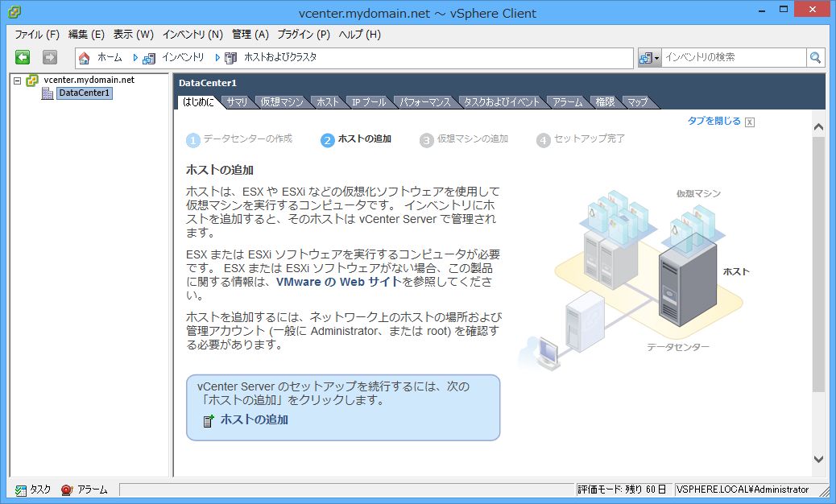
Task: Switch to the はじめに tab
Action: tap(198, 101)
